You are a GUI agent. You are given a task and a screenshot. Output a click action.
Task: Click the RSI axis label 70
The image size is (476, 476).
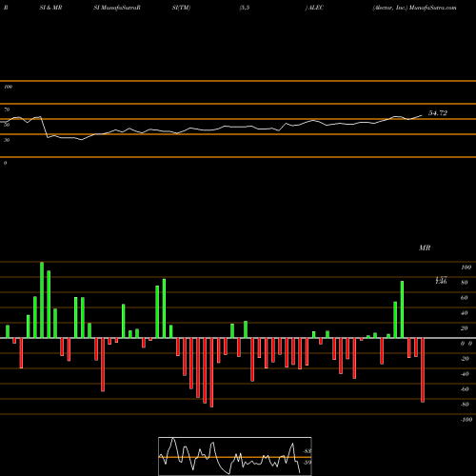[x=7, y=109]
